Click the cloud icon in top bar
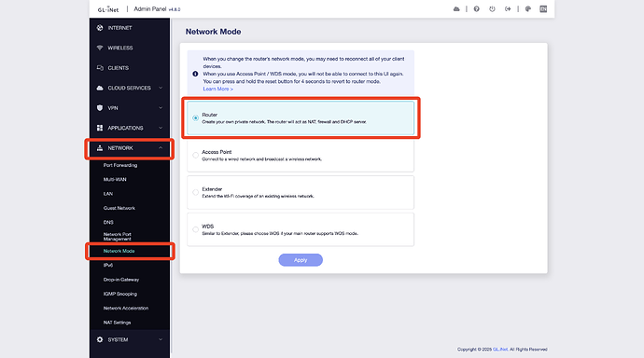The image size is (644, 358). tap(456, 9)
